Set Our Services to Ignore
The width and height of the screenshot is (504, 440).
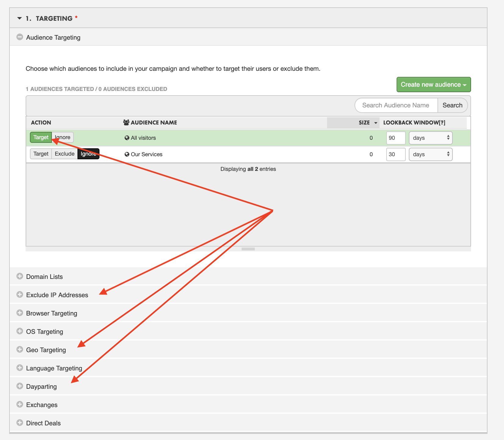(x=88, y=154)
